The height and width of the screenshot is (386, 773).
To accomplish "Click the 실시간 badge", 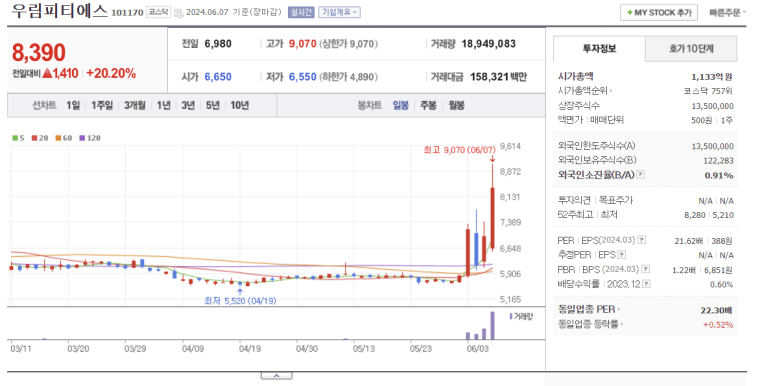I will [x=301, y=12].
